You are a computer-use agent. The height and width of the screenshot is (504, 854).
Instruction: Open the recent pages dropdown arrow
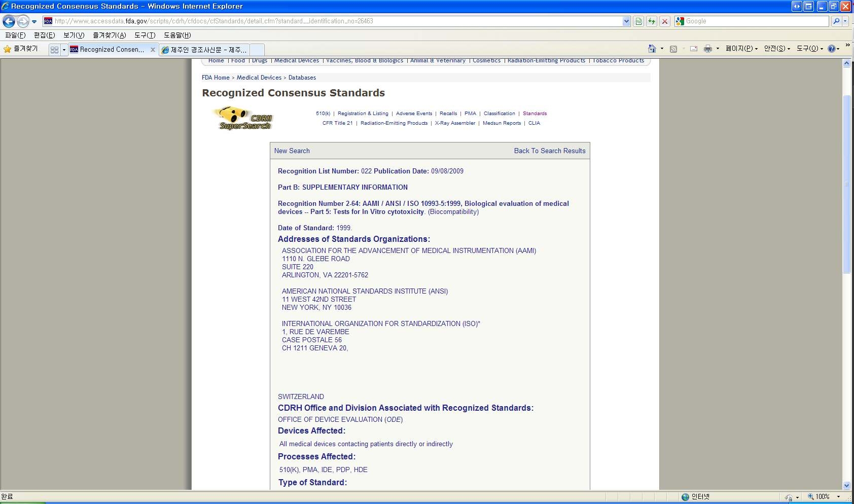pos(34,21)
